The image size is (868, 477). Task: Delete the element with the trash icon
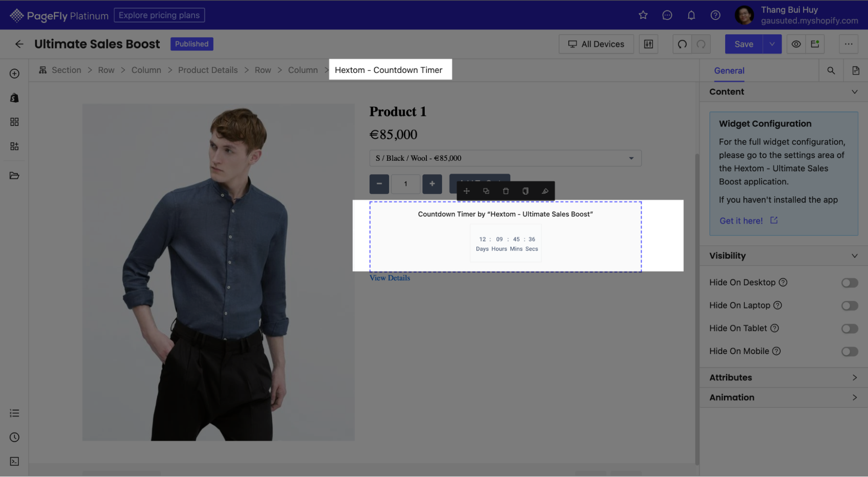pyautogui.click(x=505, y=191)
